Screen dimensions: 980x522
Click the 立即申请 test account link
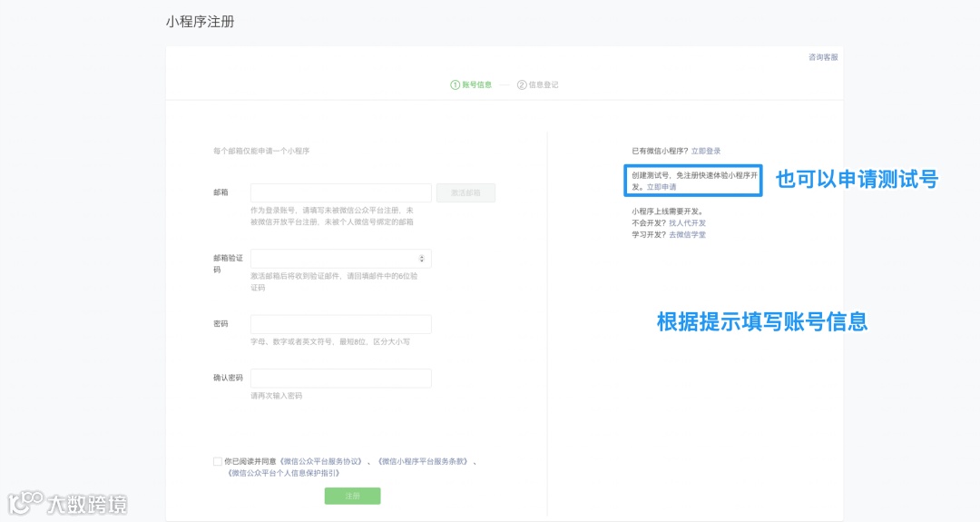coord(661,187)
